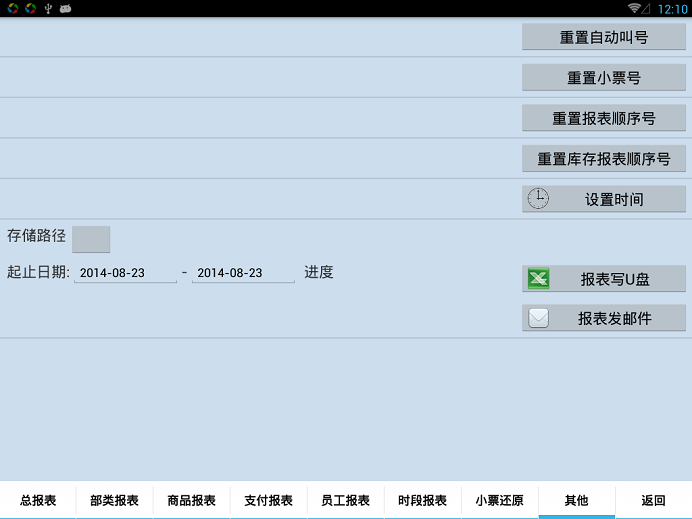This screenshot has height=519, width=692.
Task: Open the 总报表 tab
Action: pos(38,500)
